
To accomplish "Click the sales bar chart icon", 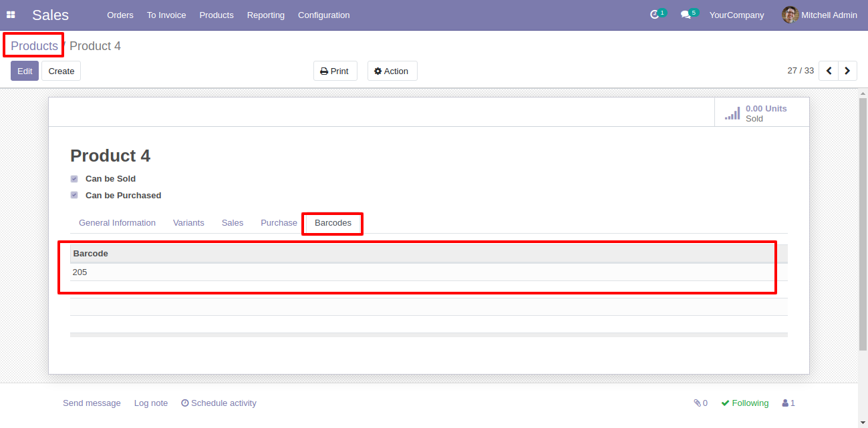I will [732, 114].
